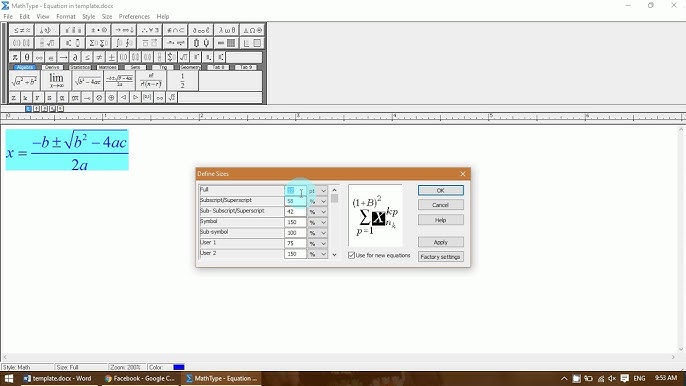
Task: Click the ENG language indicator in the tray
Action: 639,379
